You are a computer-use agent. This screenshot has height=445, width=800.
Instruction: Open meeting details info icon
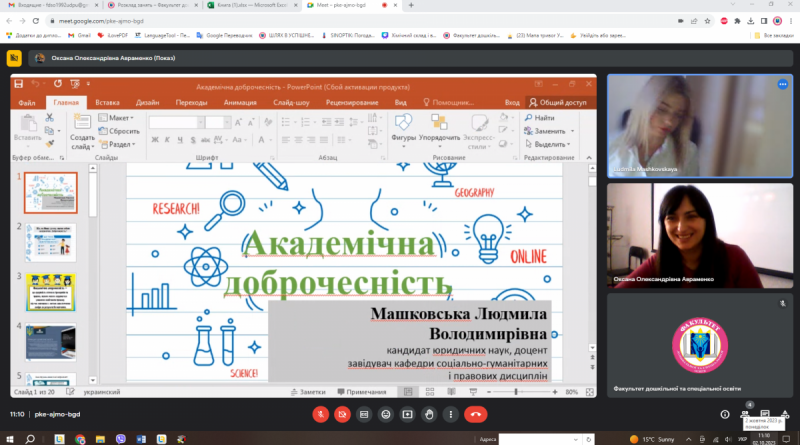724,414
